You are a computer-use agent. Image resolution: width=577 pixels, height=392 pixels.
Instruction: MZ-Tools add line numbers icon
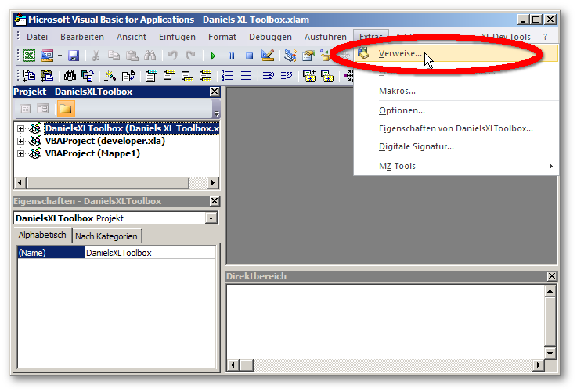(x=228, y=76)
